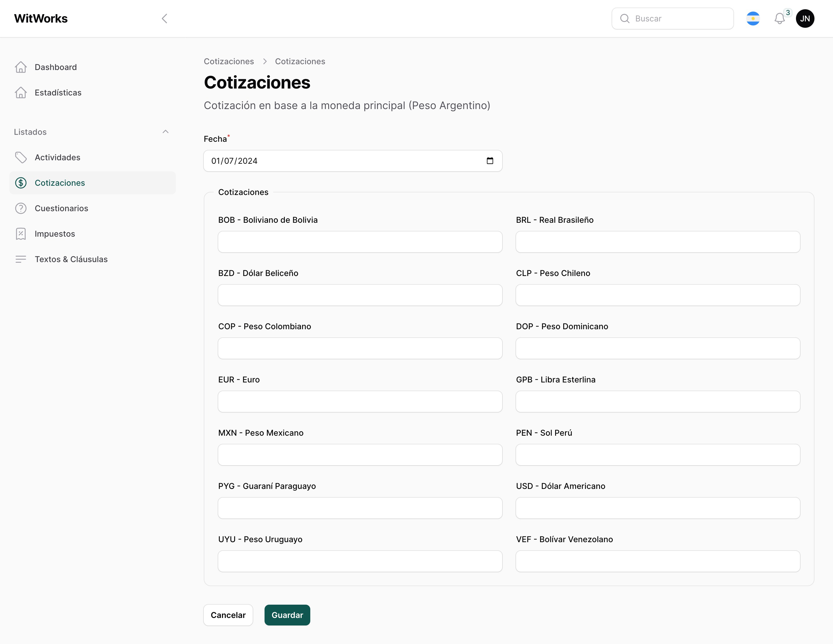Focus the MXN Peso Mexicano input
The image size is (833, 644).
pos(360,455)
